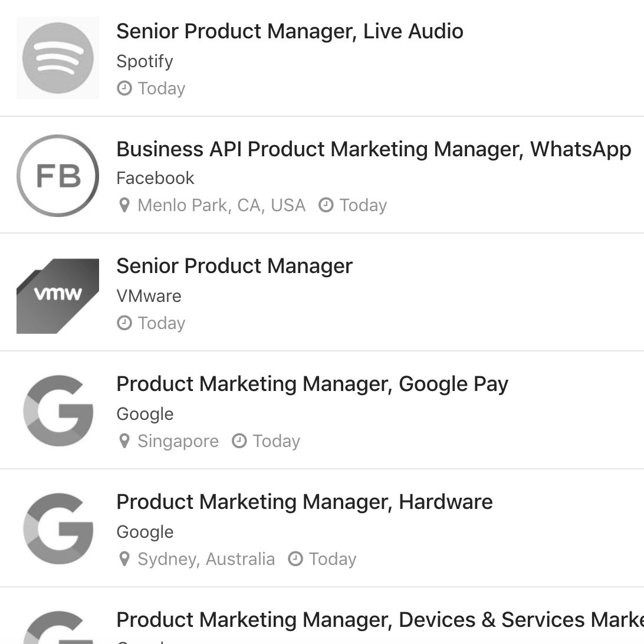Click the clock icon next to Today under VMware

124,323
